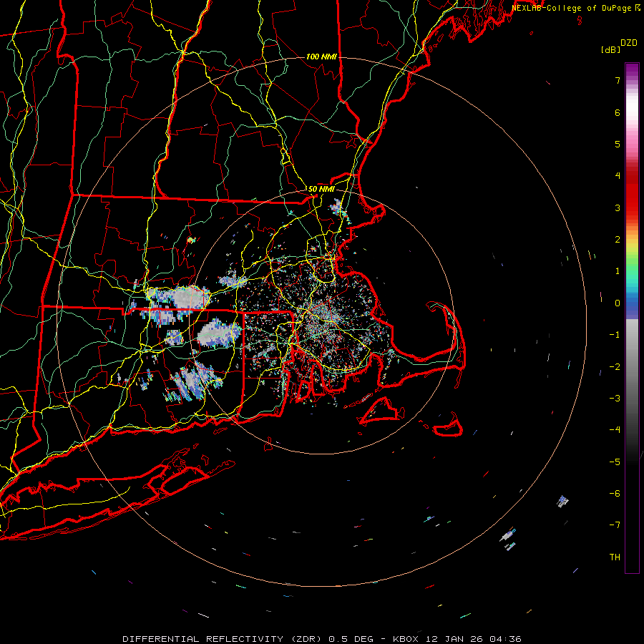Click the -2 tick label on legend
644x644 pixels.
tap(615, 367)
